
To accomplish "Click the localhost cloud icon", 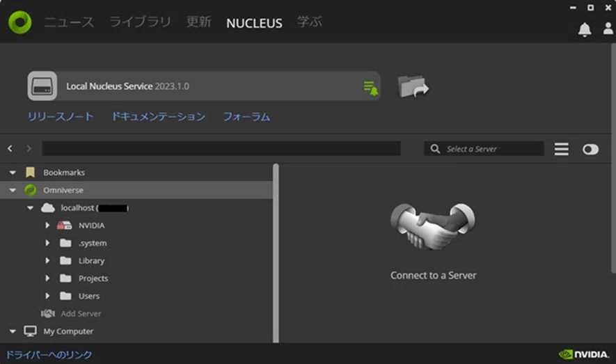I will (48, 207).
